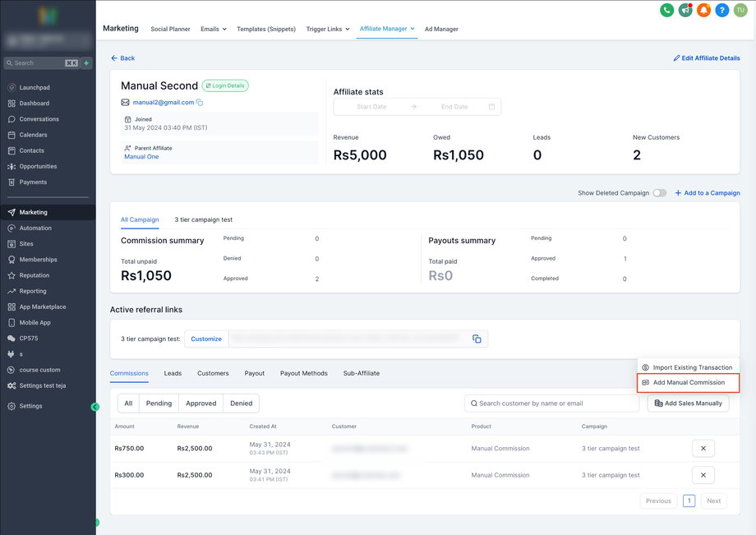This screenshot has height=535, width=756.
Task: Click the Add Sales Manually button
Action: pos(688,404)
